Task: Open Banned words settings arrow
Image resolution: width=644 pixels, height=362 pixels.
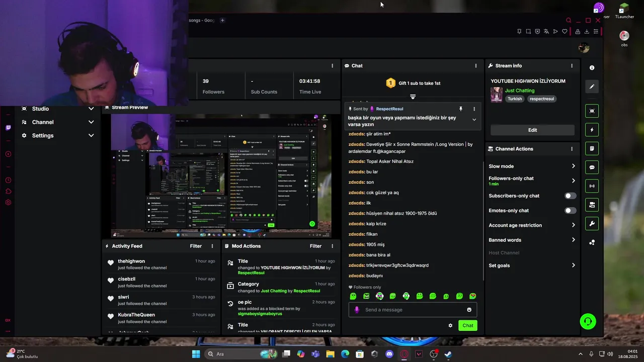Action: [x=573, y=240]
